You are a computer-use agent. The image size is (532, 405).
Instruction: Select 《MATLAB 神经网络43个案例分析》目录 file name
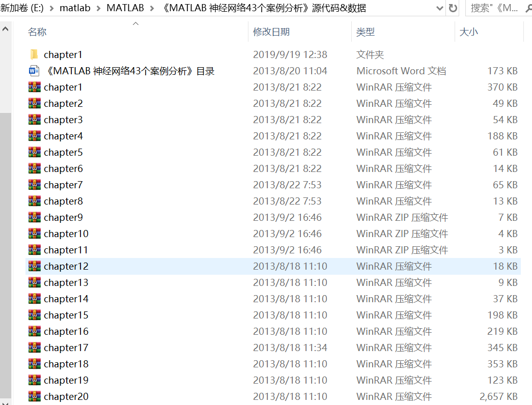[130, 71]
